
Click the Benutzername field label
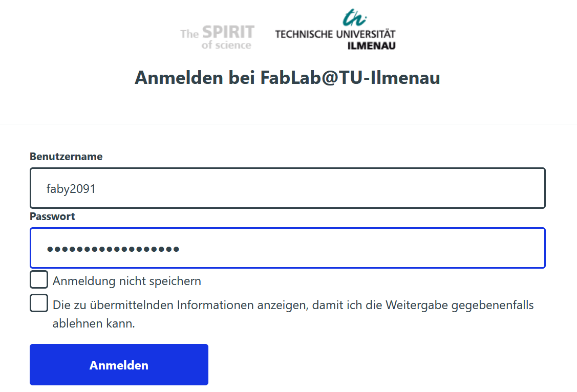click(x=66, y=157)
